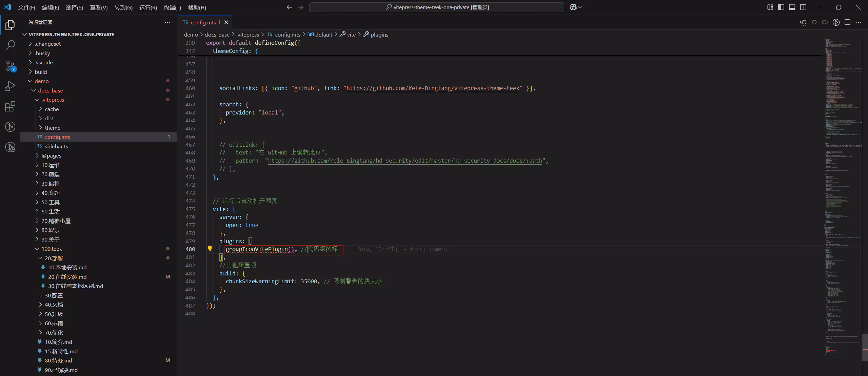Expand the .husky folder
Screen dimensions: 868x376
click(x=99, y=53)
